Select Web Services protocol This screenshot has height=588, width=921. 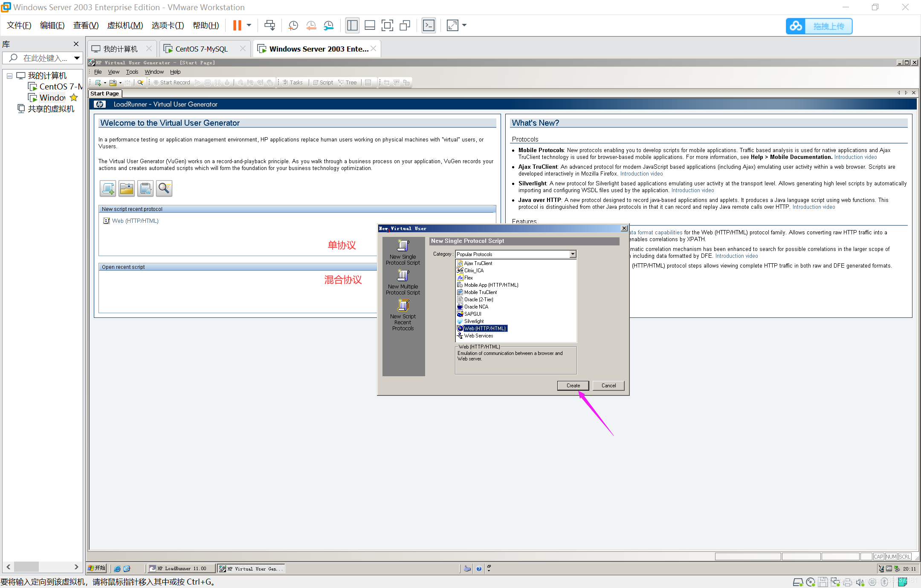(x=478, y=336)
